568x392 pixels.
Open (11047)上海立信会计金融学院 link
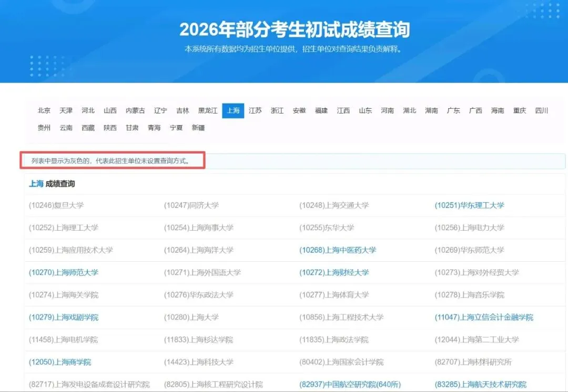click(484, 317)
